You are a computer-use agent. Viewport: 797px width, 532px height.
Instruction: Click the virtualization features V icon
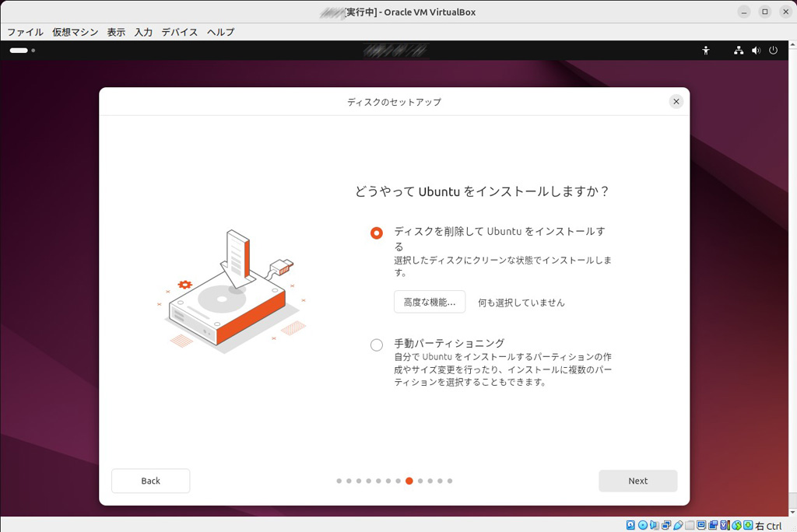(725, 525)
